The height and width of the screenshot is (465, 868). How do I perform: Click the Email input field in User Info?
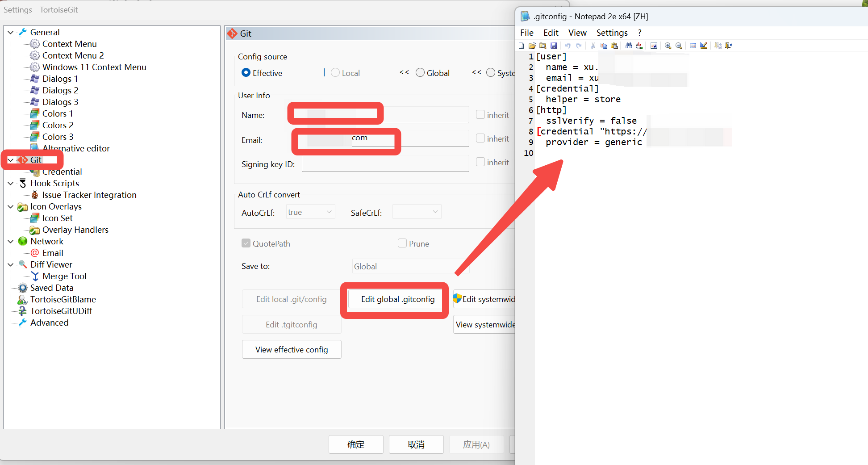point(385,138)
